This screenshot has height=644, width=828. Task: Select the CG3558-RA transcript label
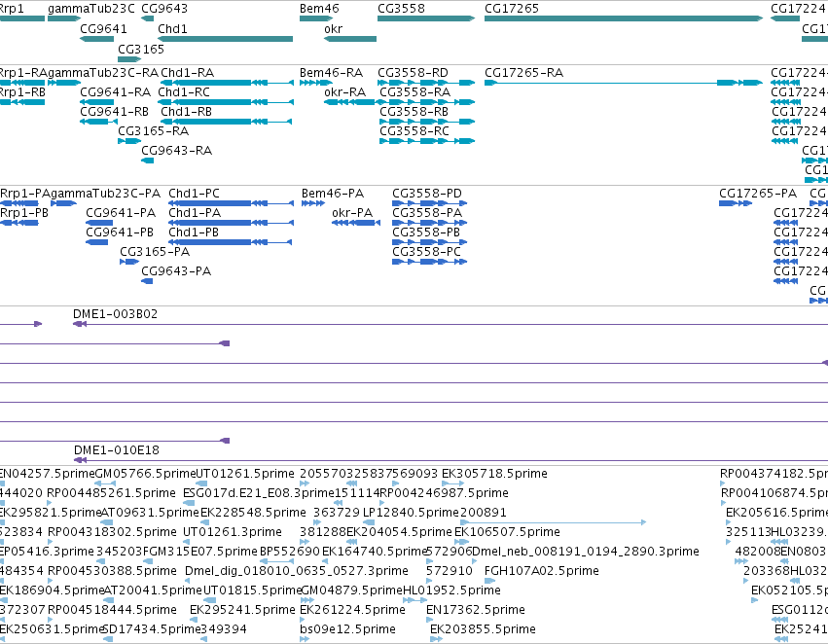click(415, 92)
